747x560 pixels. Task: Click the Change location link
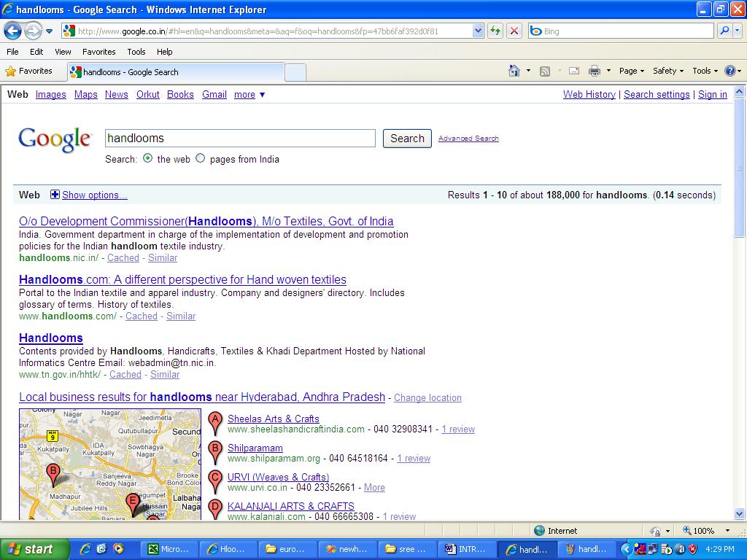tap(427, 397)
